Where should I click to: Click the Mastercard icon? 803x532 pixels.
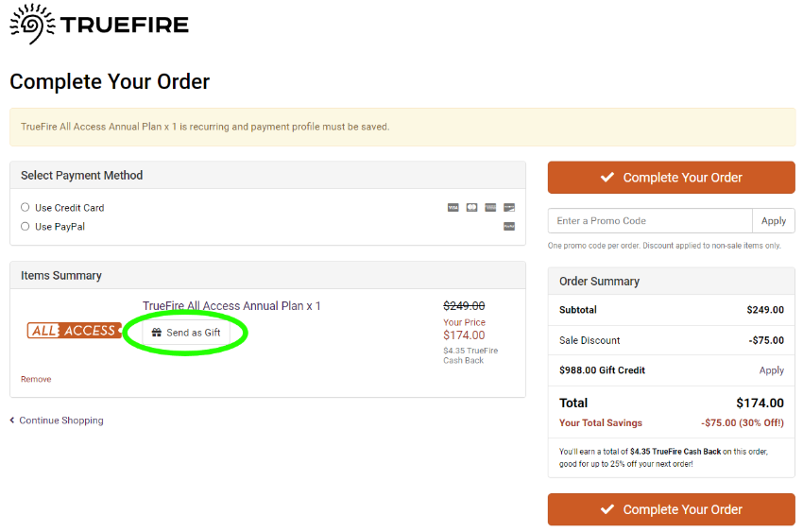coord(471,207)
